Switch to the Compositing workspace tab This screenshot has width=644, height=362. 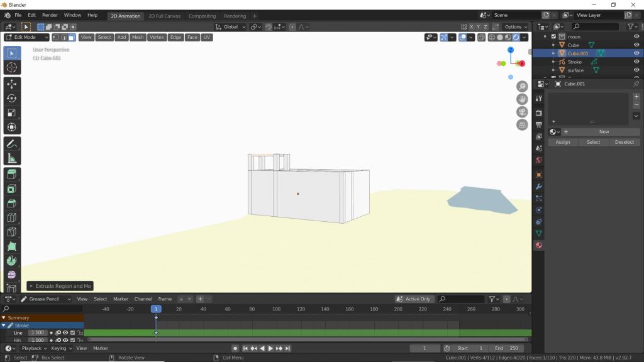coord(202,16)
